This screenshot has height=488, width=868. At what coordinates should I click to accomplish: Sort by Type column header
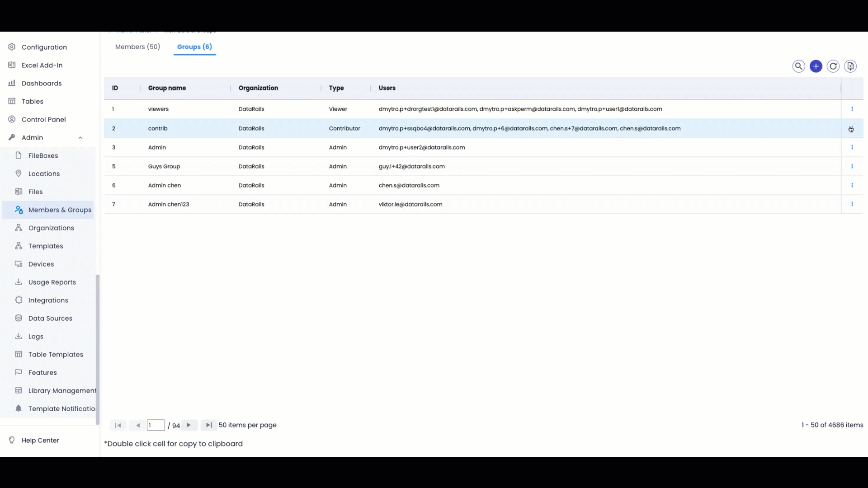(336, 88)
